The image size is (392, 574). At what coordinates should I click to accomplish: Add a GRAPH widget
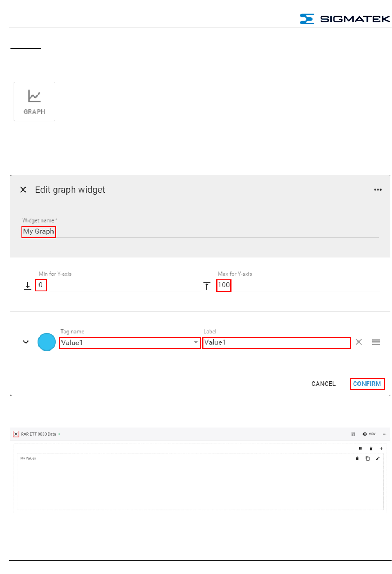[34, 102]
